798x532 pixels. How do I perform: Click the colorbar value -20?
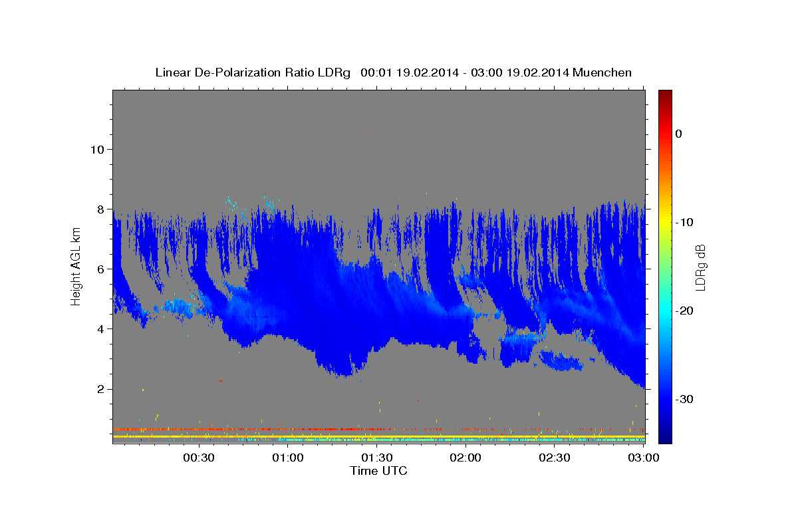tap(684, 311)
